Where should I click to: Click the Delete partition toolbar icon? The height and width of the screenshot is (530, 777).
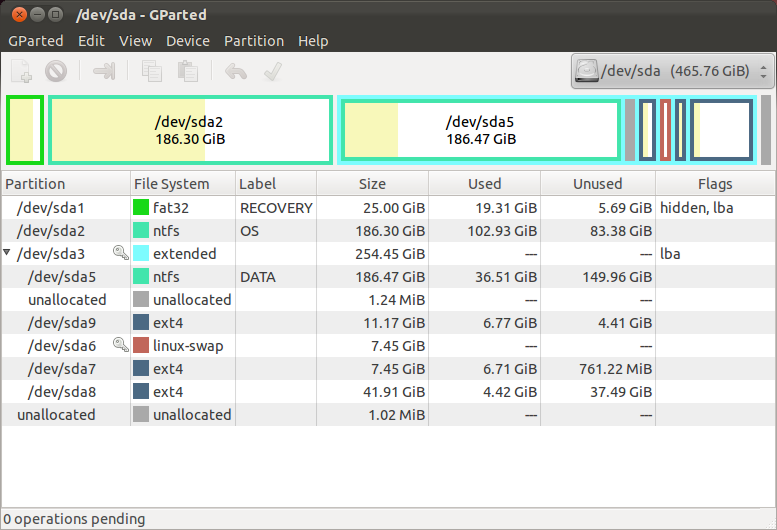point(56,71)
